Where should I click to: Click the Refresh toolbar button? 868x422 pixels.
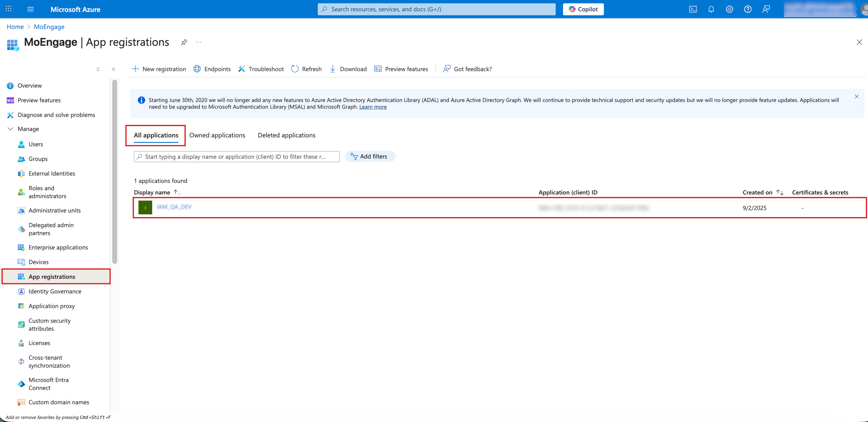tap(306, 69)
